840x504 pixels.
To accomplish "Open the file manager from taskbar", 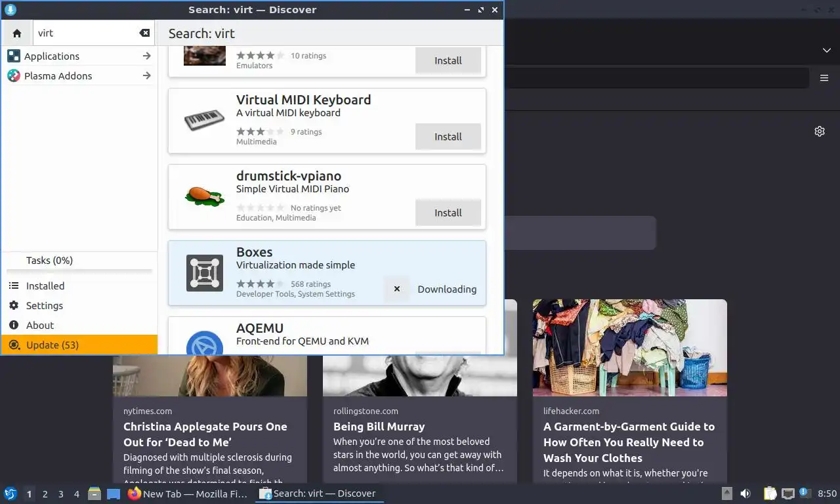I will point(94,493).
